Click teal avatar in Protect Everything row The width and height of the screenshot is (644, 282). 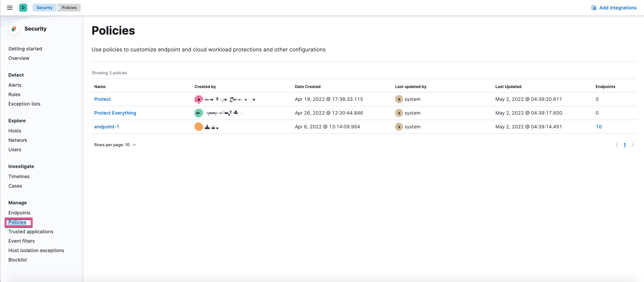tap(199, 113)
